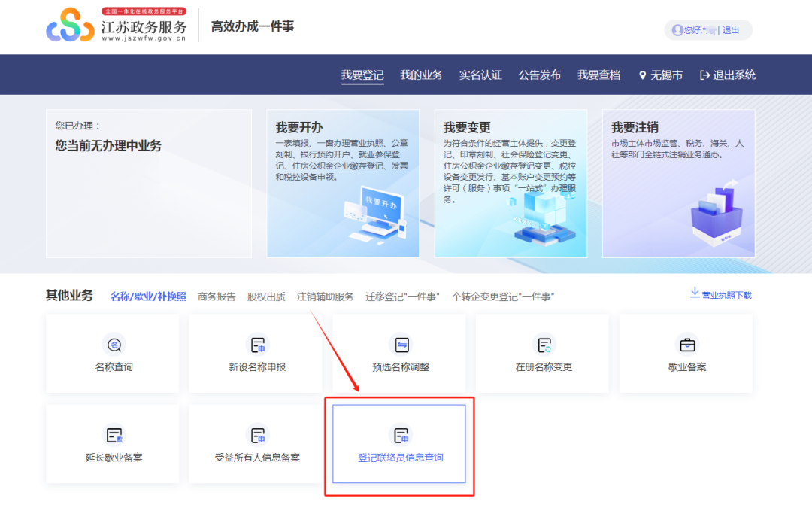Click the cube illustration in 我要变更 card

[x=544, y=217]
